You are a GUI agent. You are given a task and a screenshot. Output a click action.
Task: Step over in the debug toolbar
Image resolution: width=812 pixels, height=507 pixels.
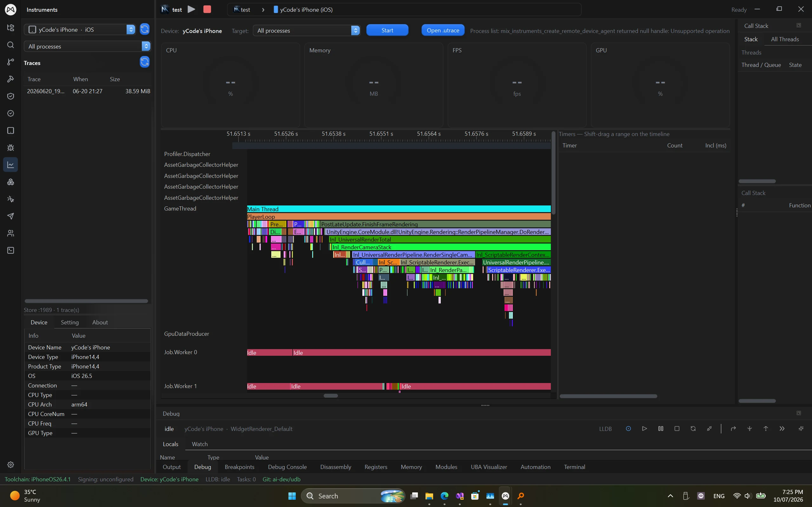pos(733,429)
